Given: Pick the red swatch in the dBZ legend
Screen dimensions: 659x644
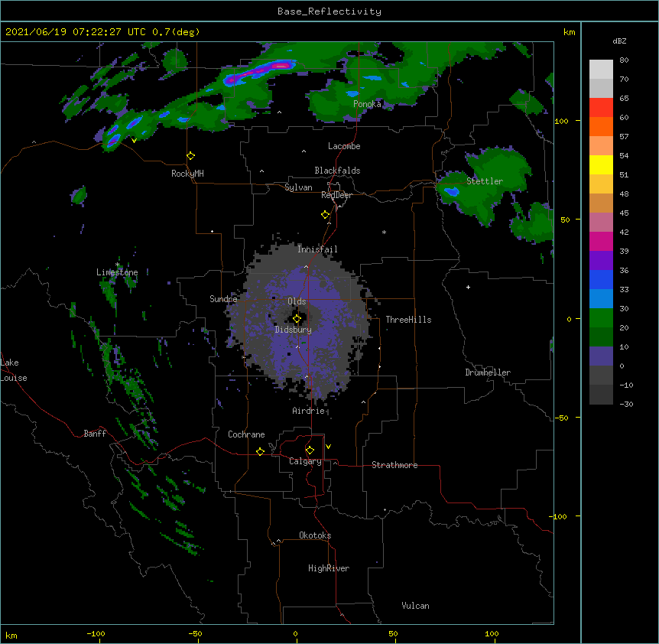Looking at the screenshot, I should pos(601,107).
